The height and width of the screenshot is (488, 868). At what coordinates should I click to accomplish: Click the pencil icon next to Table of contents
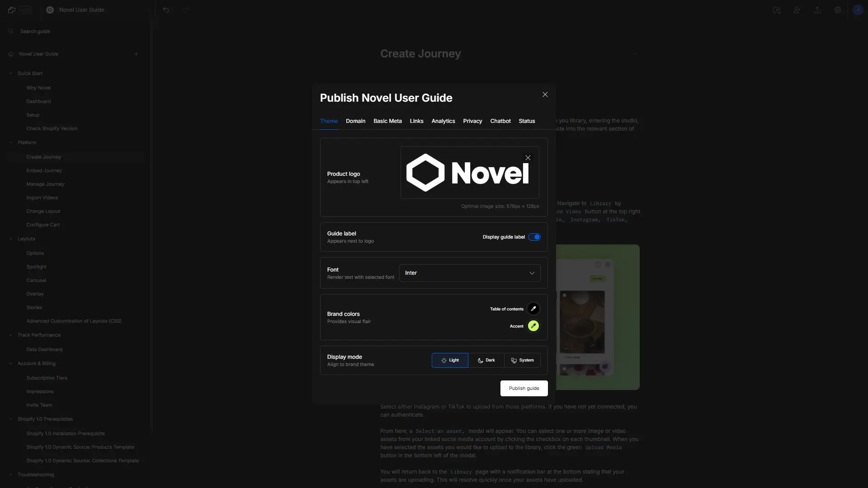tap(533, 309)
